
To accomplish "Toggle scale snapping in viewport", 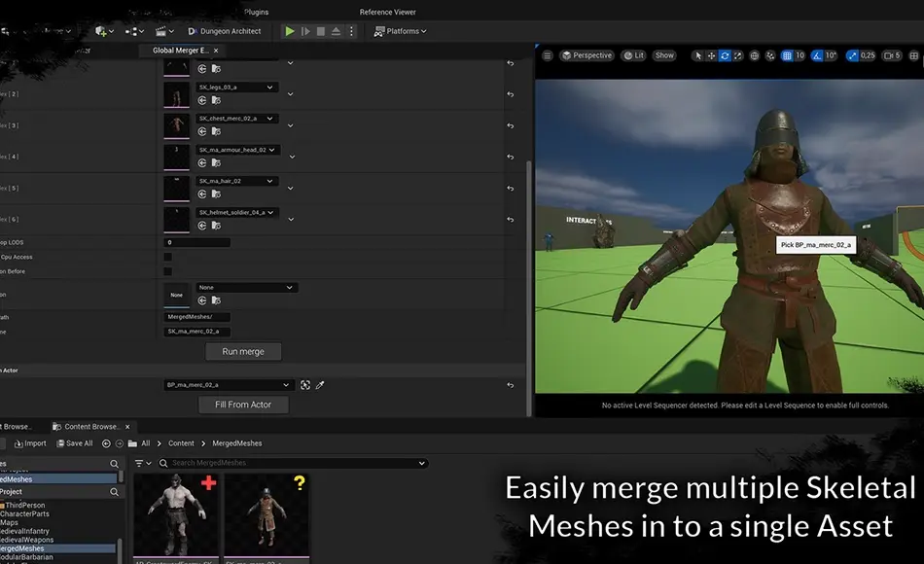I will (852, 55).
